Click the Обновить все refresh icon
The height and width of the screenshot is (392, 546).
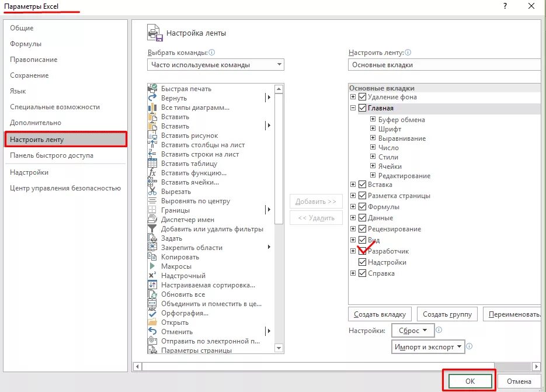pyautogui.click(x=152, y=294)
